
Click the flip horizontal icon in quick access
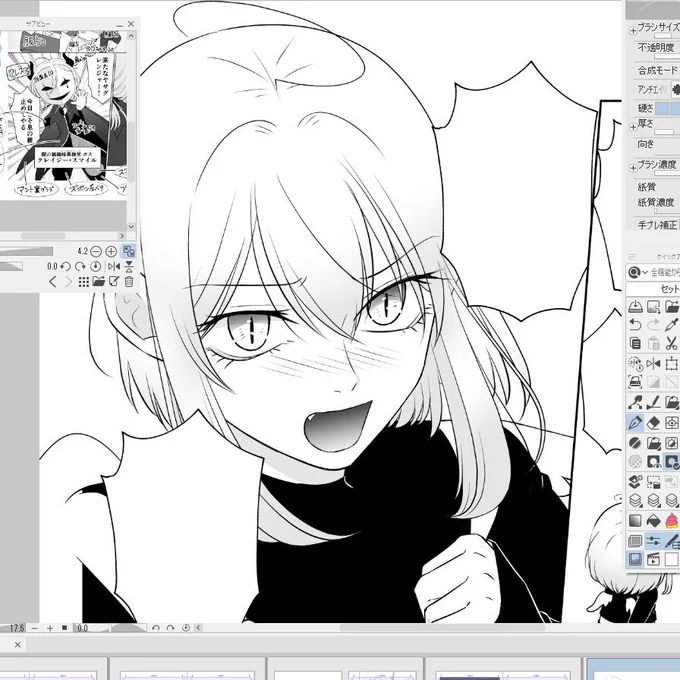click(654, 363)
